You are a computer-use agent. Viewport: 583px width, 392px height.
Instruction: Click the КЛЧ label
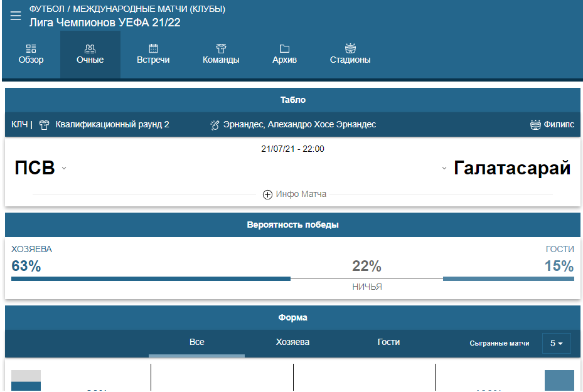[x=19, y=124]
